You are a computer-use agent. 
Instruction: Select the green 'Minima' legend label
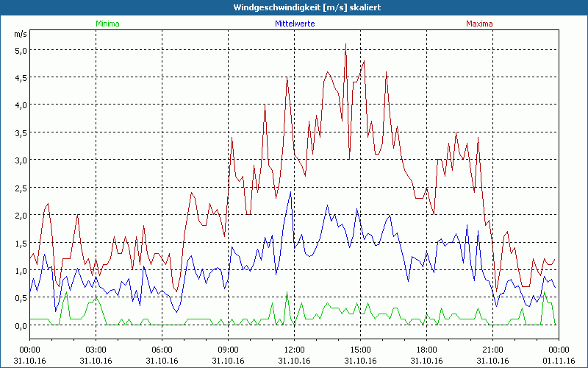pos(107,24)
